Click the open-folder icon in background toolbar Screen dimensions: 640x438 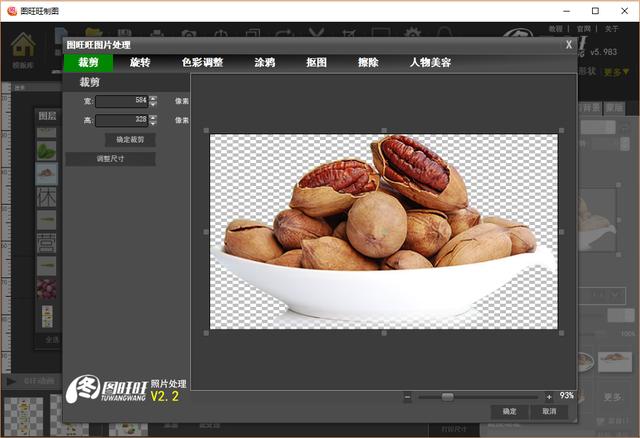(x=93, y=33)
